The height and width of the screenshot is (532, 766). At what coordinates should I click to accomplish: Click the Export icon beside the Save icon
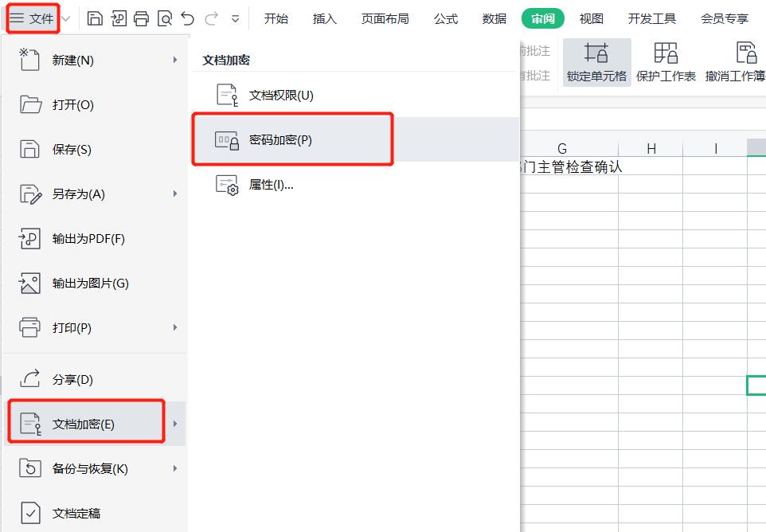118,17
